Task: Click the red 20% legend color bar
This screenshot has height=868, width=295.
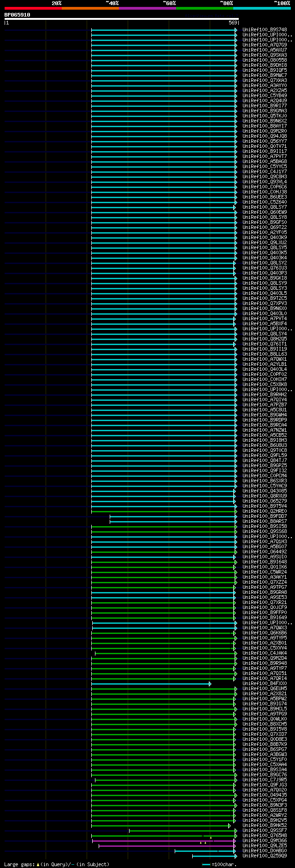Action: coord(33,8)
